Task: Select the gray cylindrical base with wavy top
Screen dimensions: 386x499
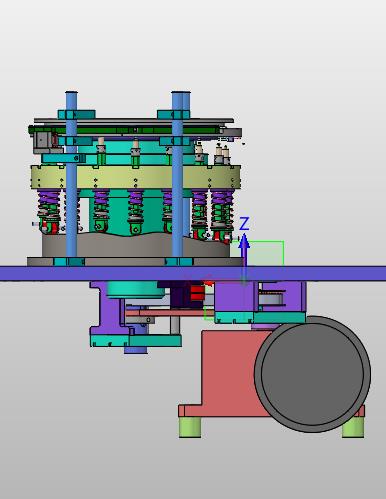Action: coord(136,245)
